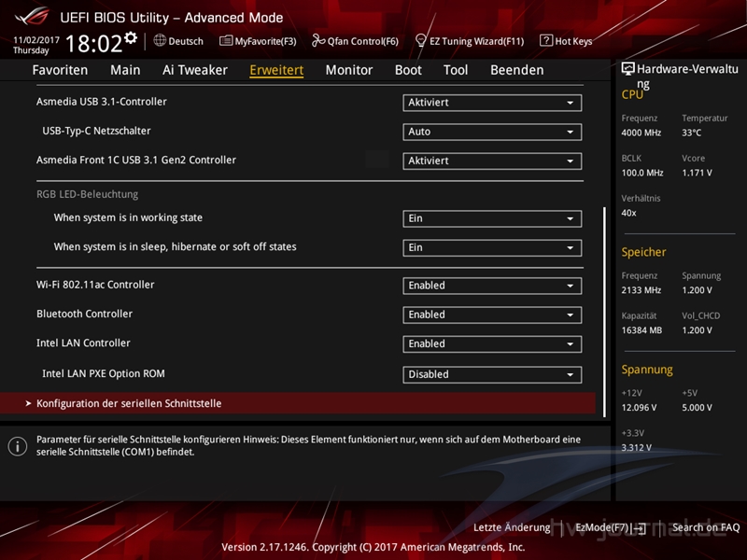Screen dimensions: 747x560
Task: Click the +12V value 12.096 V
Action: coord(639,408)
